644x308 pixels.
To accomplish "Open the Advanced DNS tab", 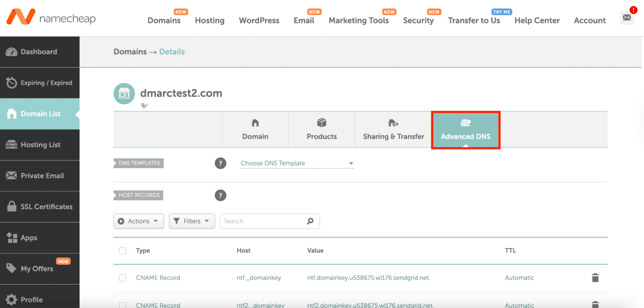I will (466, 130).
